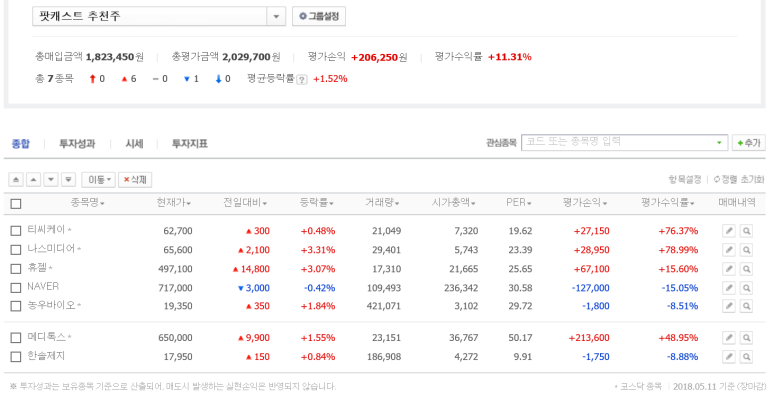Select 휴젤 using its checkbox
Viewport: 773px width, 396px height.
point(16,269)
